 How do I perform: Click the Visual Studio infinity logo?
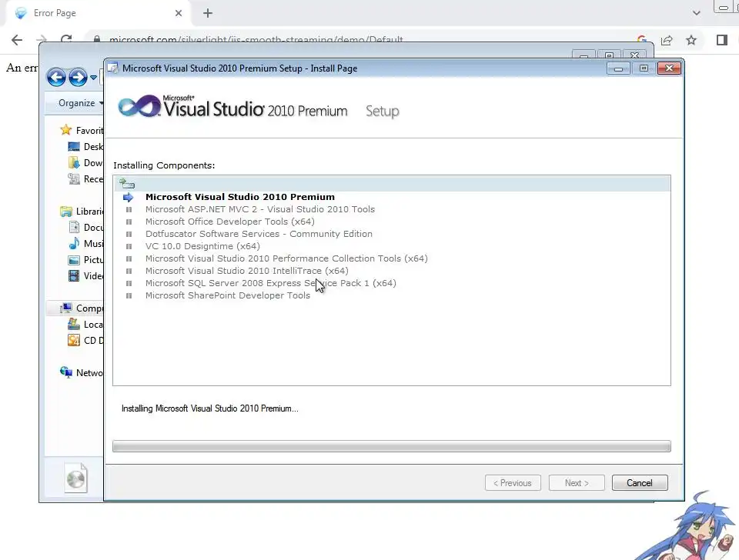pyautogui.click(x=139, y=106)
